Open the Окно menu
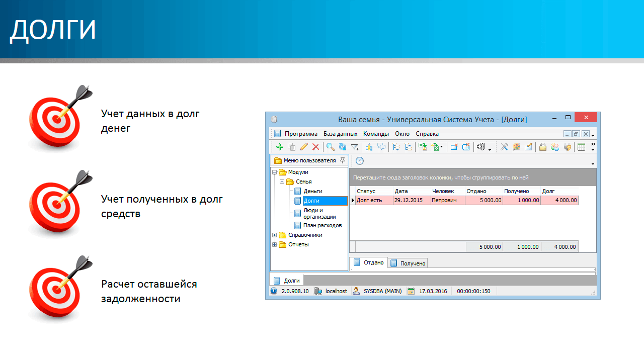 (x=403, y=134)
